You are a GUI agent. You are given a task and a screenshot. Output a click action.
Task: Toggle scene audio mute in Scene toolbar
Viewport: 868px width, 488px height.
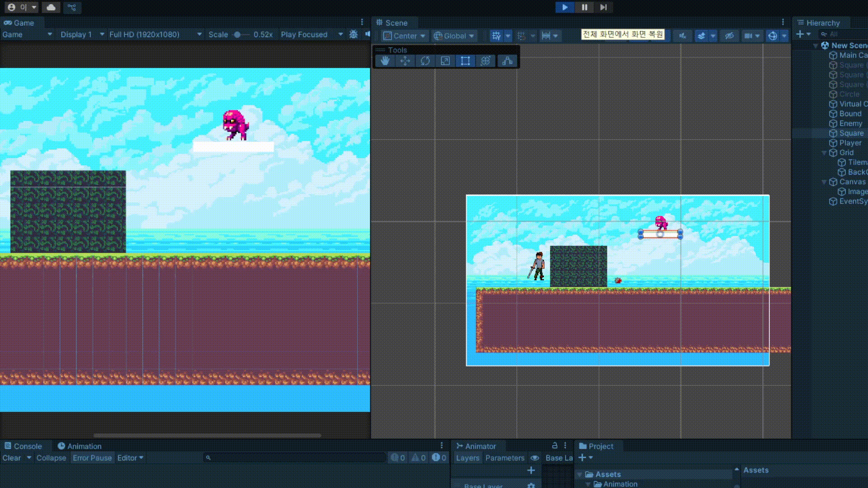682,36
